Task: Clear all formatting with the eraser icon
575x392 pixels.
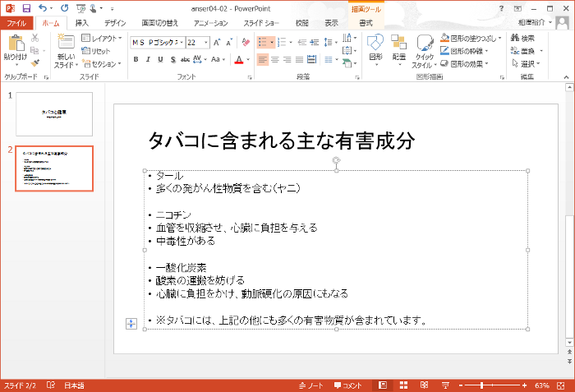Action: coord(246,43)
